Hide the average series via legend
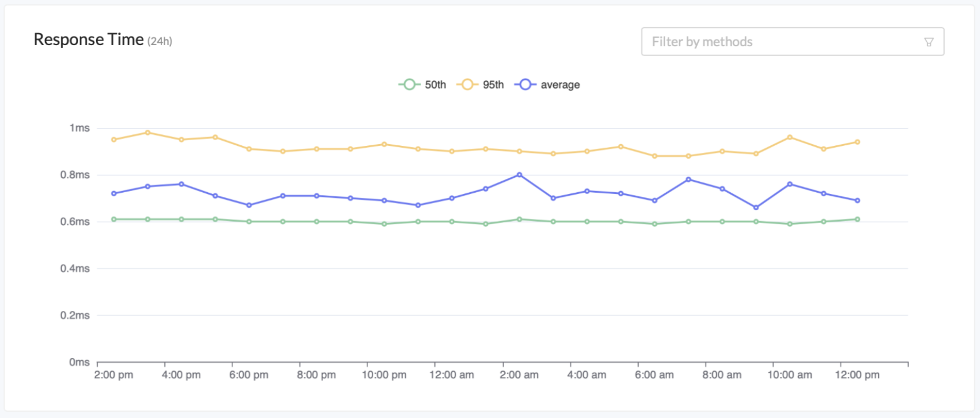Image resolution: width=980 pixels, height=418 pixels. click(547, 85)
